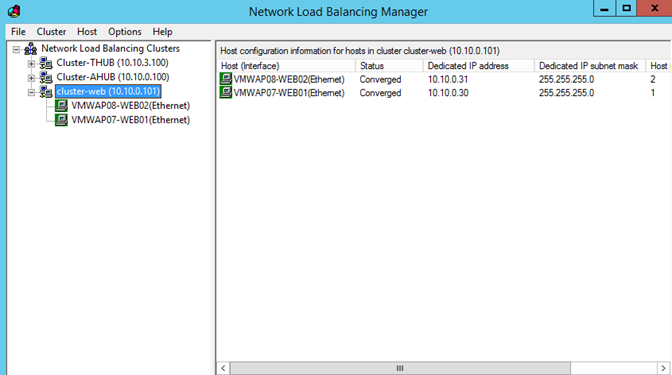Expand the Cluster-AHUB tree node
This screenshot has height=375, width=672.
[31, 78]
